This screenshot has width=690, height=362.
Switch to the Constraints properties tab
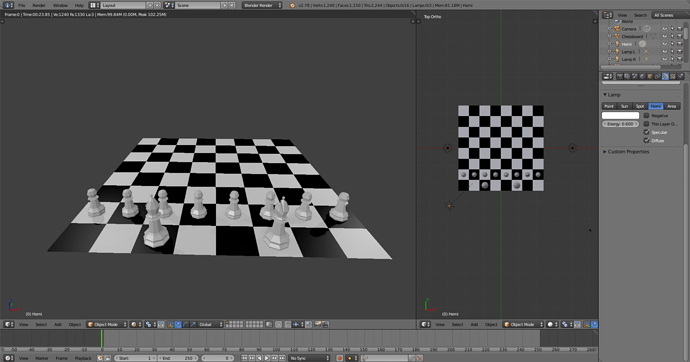(657, 77)
